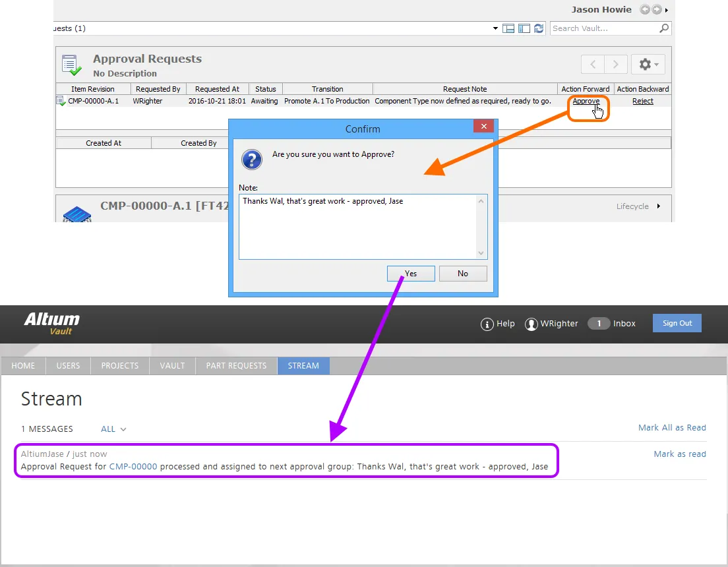Switch to the VAULT tab
Screen dimensions: 728x567
(x=172, y=366)
